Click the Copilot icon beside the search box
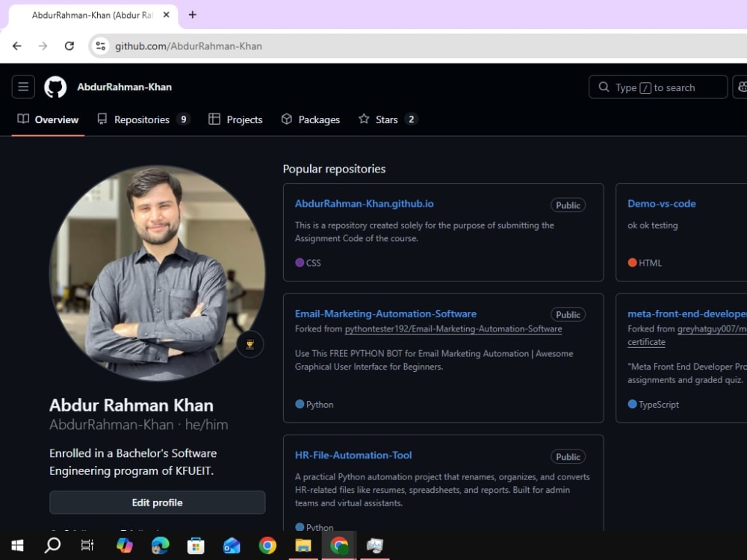 tap(741, 87)
